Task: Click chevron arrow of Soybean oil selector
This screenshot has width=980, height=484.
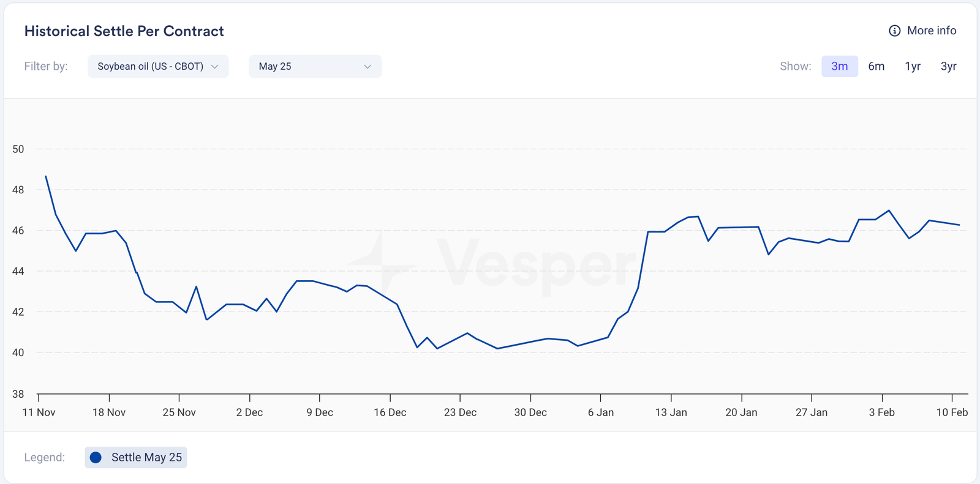Action: pyautogui.click(x=214, y=66)
